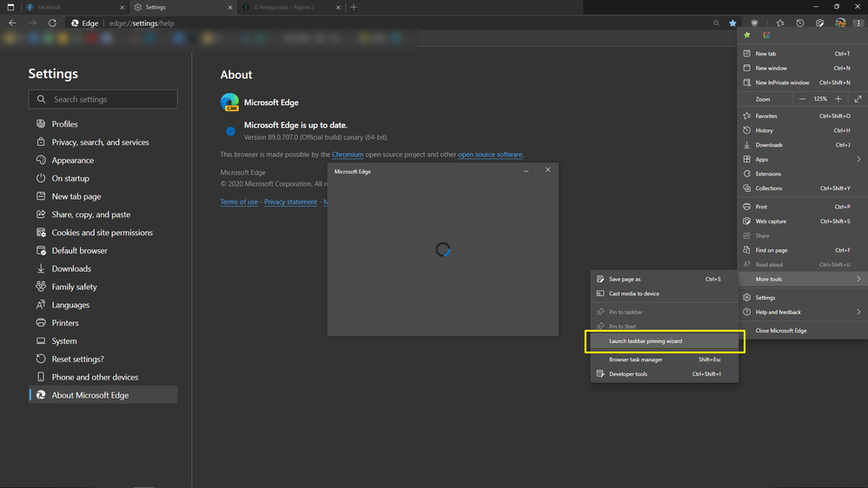The width and height of the screenshot is (868, 488).
Task: Click the Printers icon in settings sidebar
Action: click(41, 322)
